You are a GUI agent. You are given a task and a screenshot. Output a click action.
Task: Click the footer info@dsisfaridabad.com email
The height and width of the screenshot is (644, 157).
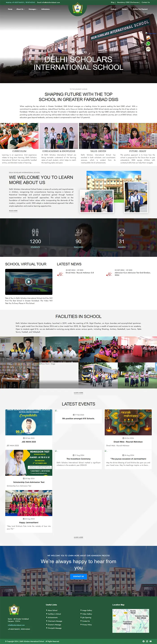tap(16, 625)
